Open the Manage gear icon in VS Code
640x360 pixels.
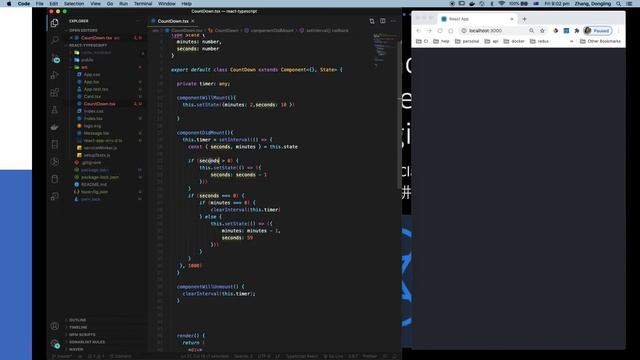54,344
